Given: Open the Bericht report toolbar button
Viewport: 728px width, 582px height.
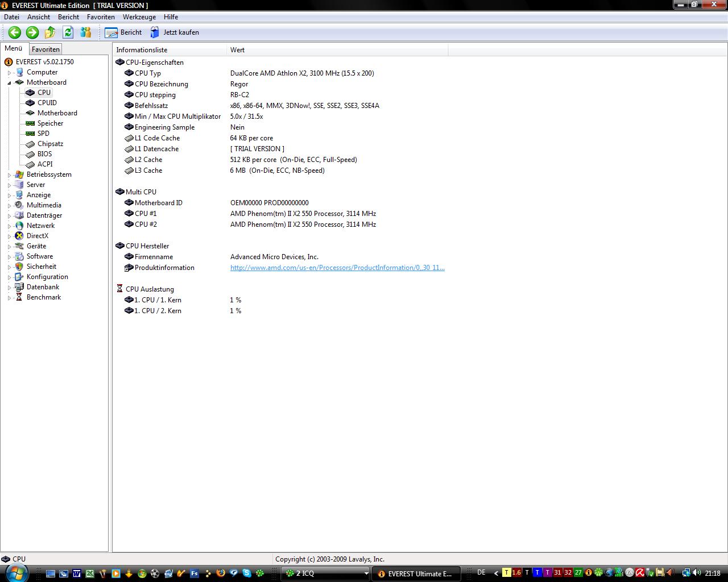Looking at the screenshot, I should [123, 32].
